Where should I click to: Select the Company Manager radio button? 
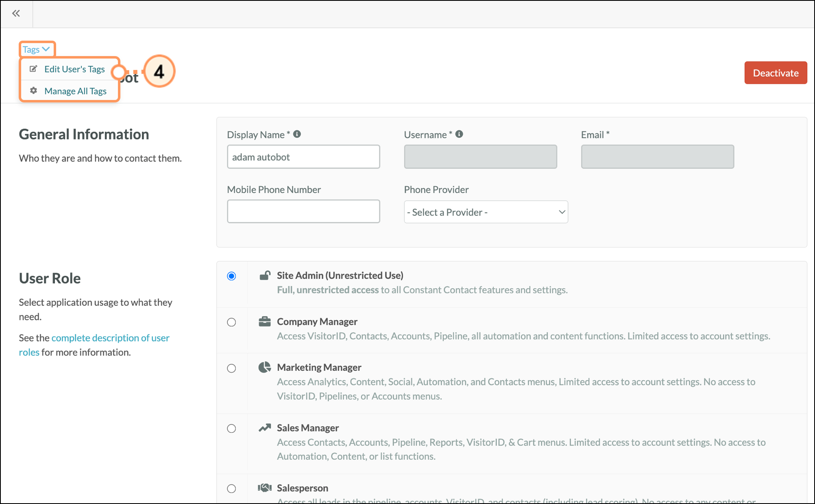pyautogui.click(x=231, y=322)
